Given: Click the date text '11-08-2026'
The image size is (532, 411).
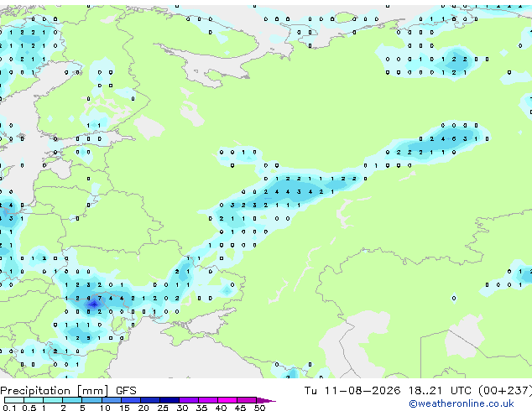Looking at the screenshot, I should click(x=362, y=391).
